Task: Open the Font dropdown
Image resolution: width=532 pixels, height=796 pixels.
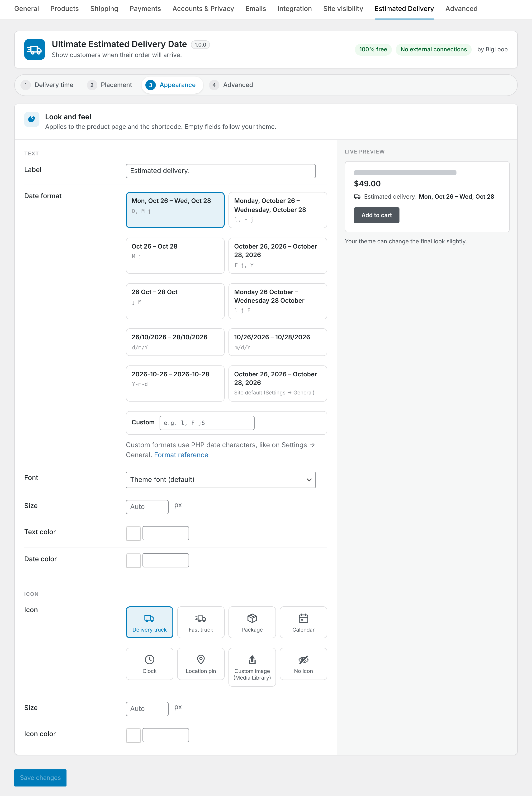Action: point(221,480)
